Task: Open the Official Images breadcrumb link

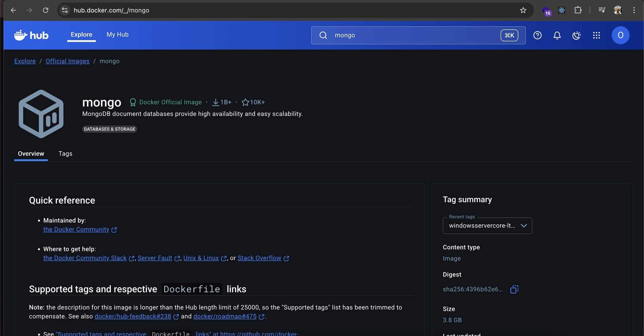Action: point(67,61)
